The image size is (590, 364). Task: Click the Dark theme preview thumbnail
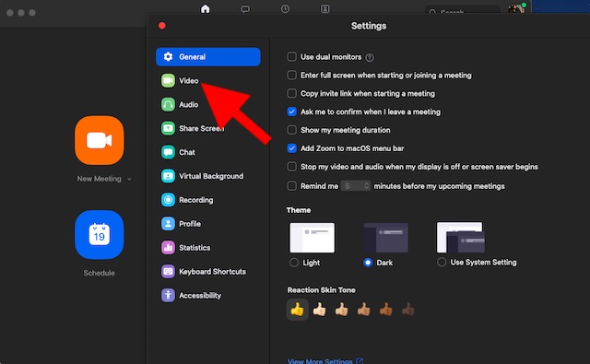[x=385, y=238]
